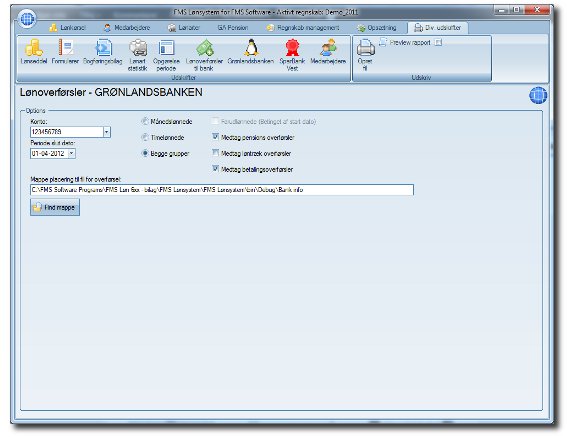The height and width of the screenshot is (437, 567).
Task: Enable Medtag løntræk overførsler checkbox
Action: pyautogui.click(x=216, y=153)
